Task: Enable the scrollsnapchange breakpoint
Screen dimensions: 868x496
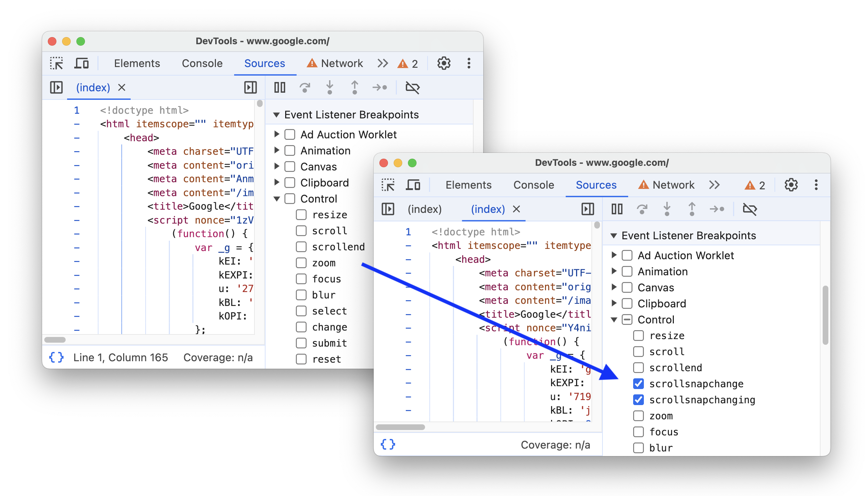Action: (x=636, y=383)
